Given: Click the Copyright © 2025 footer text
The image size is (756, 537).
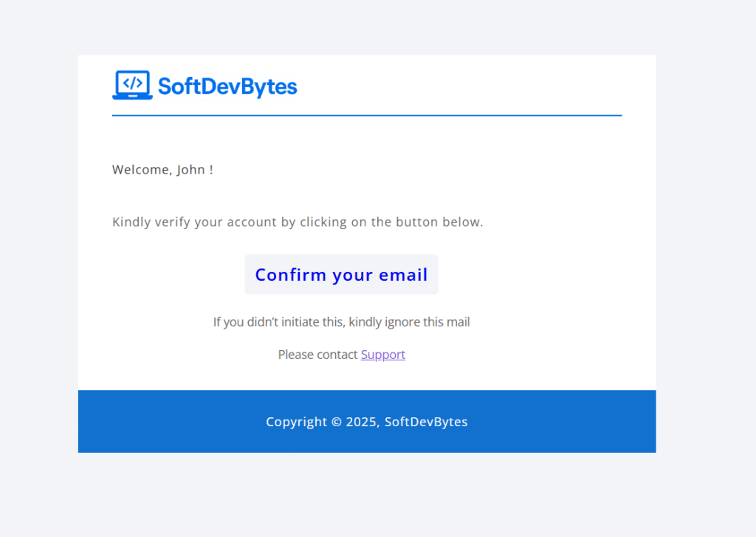Looking at the screenshot, I should (366, 422).
